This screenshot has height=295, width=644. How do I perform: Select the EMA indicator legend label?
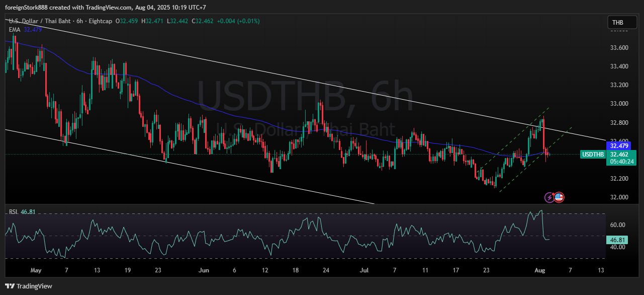[14, 30]
